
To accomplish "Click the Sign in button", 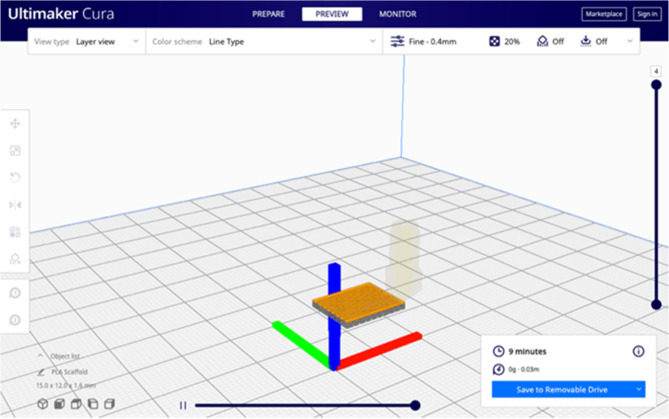I will coord(647,14).
